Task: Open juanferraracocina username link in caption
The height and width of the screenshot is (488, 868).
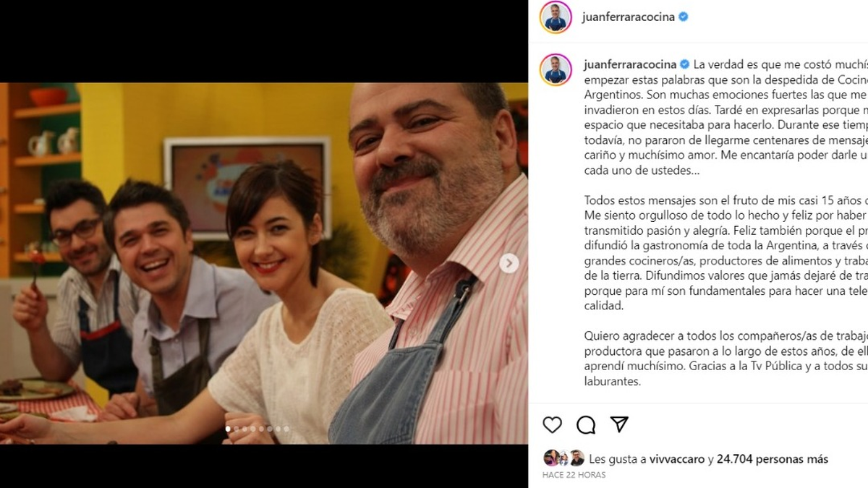Action: pyautogui.click(x=630, y=64)
